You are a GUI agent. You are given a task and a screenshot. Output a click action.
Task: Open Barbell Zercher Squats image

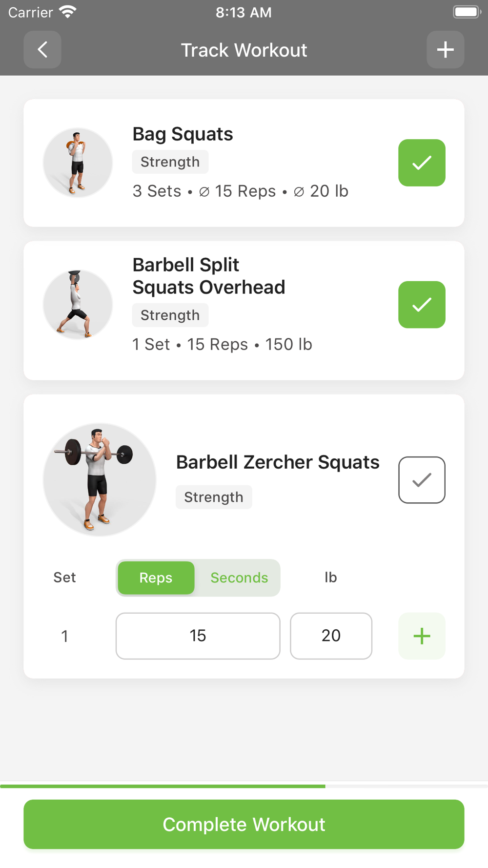click(100, 479)
